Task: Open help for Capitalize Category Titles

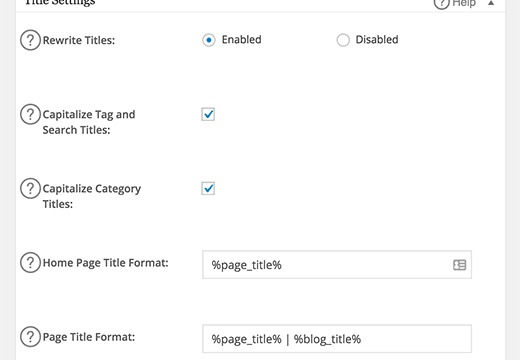Action: pyautogui.click(x=30, y=188)
